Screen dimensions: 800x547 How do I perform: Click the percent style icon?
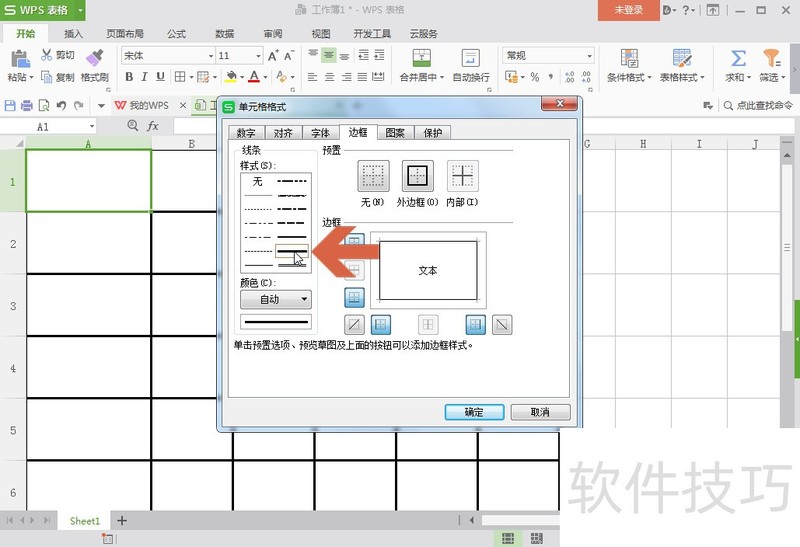534,77
